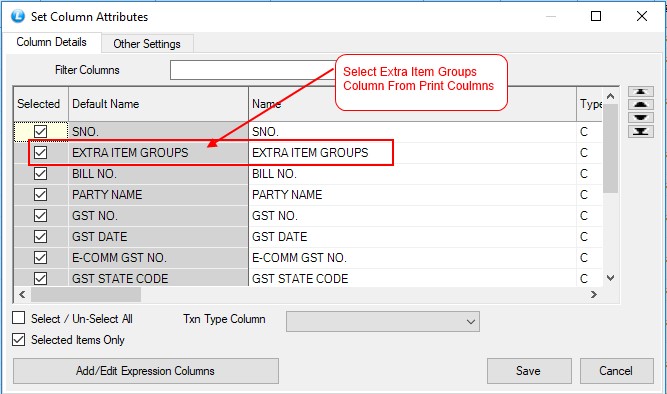Move selected column down one row
Image resolution: width=667 pixels, height=394 pixels.
pyautogui.click(x=641, y=118)
